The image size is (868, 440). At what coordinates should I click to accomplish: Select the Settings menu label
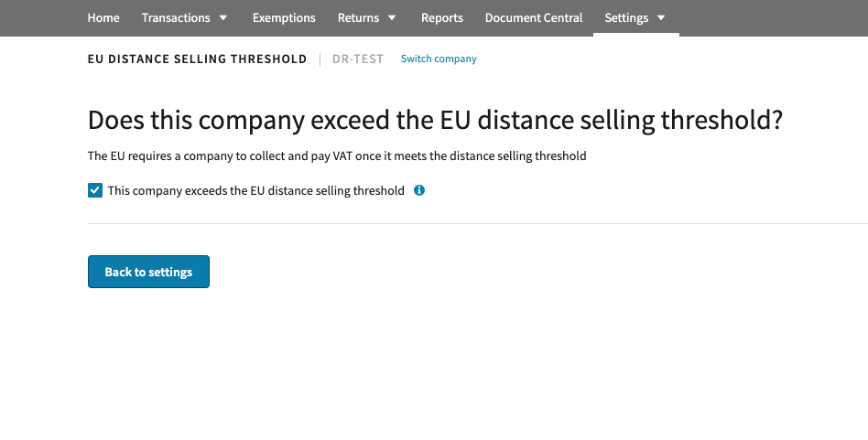coord(626,18)
